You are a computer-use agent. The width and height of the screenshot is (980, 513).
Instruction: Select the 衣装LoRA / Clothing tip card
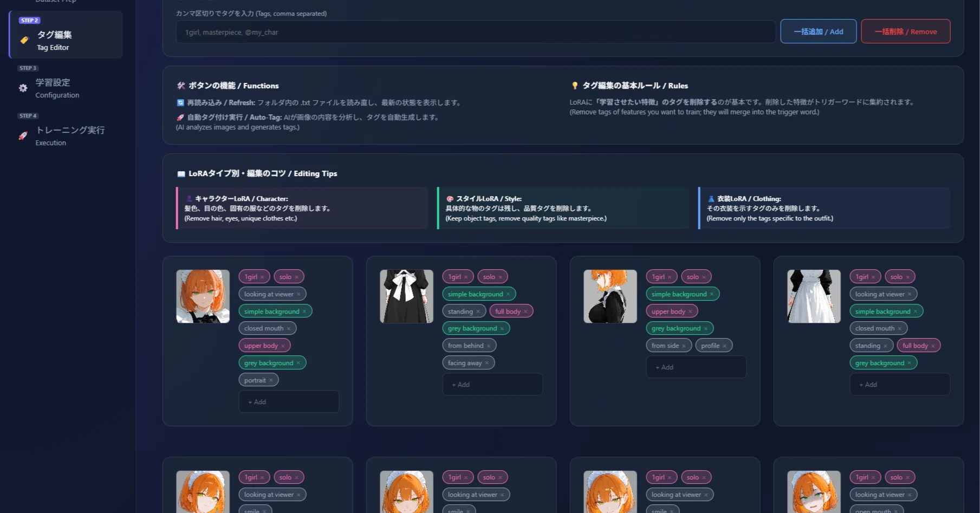825,208
